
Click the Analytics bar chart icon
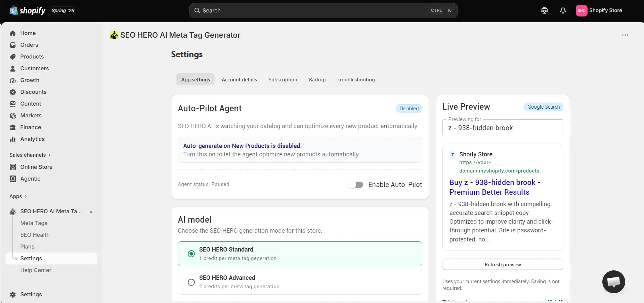(x=13, y=139)
